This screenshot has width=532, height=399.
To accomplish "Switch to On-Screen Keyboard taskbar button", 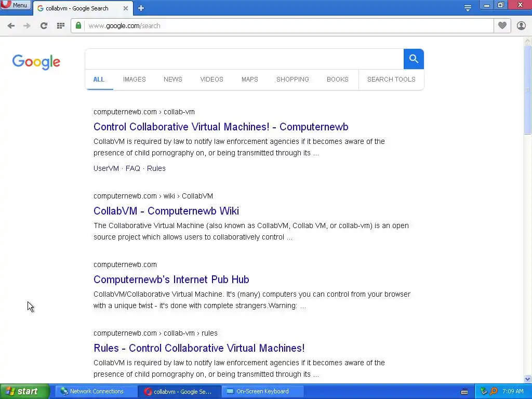I will coord(262,392).
